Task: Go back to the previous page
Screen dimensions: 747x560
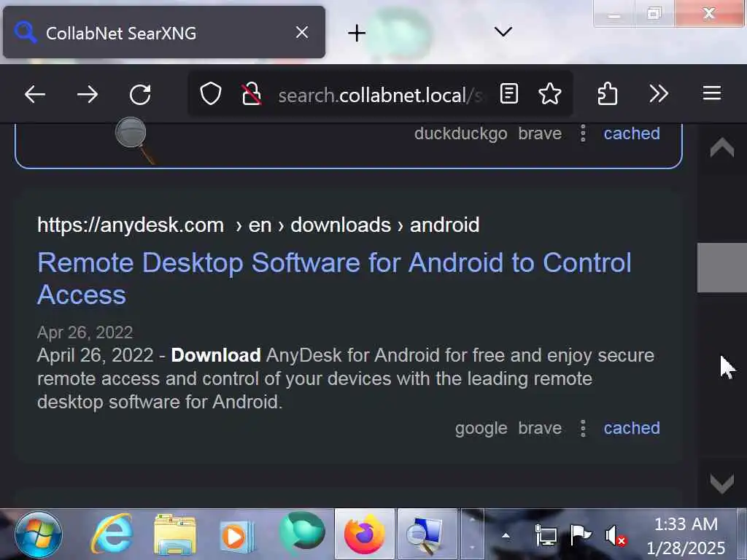Action: point(35,94)
